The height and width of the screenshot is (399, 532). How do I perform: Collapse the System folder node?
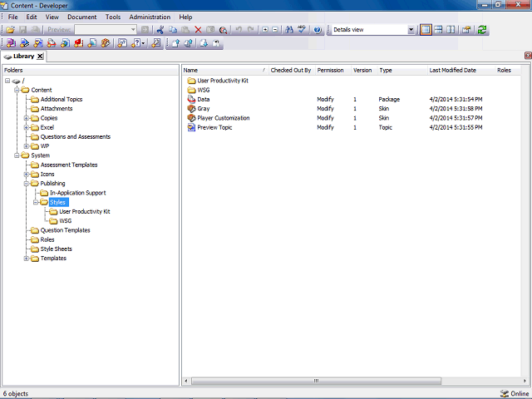[17, 155]
